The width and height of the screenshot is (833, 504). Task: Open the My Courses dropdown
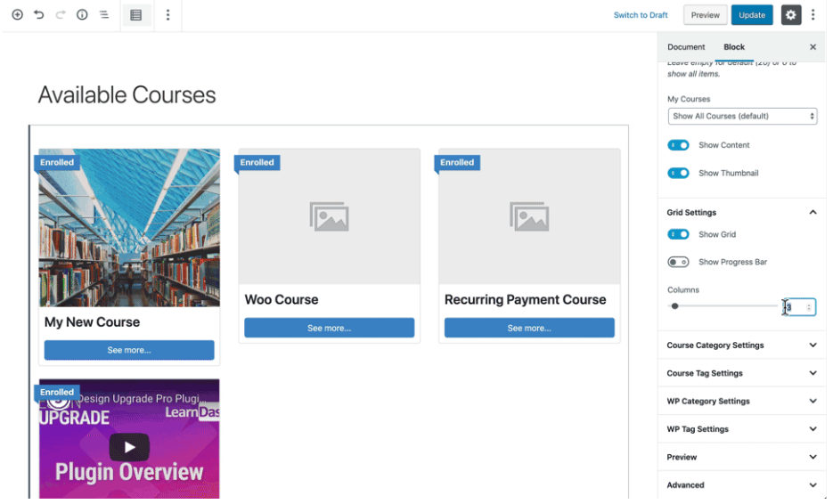click(x=742, y=117)
